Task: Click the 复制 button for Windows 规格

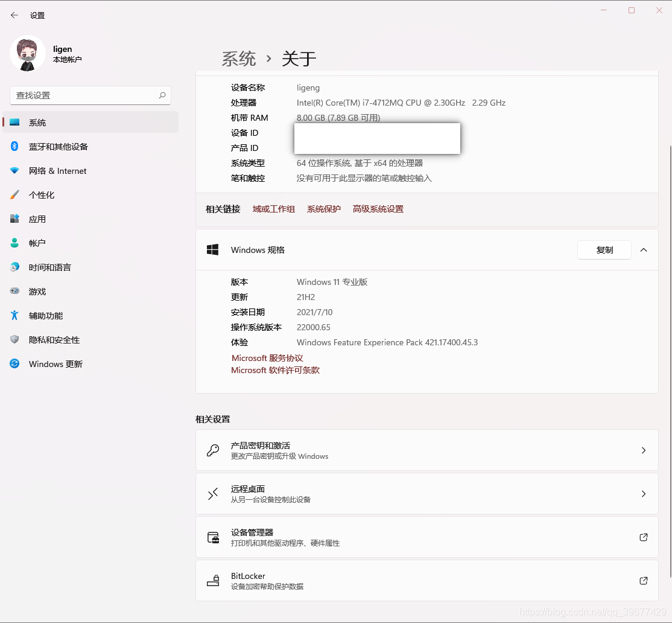Action: click(604, 250)
